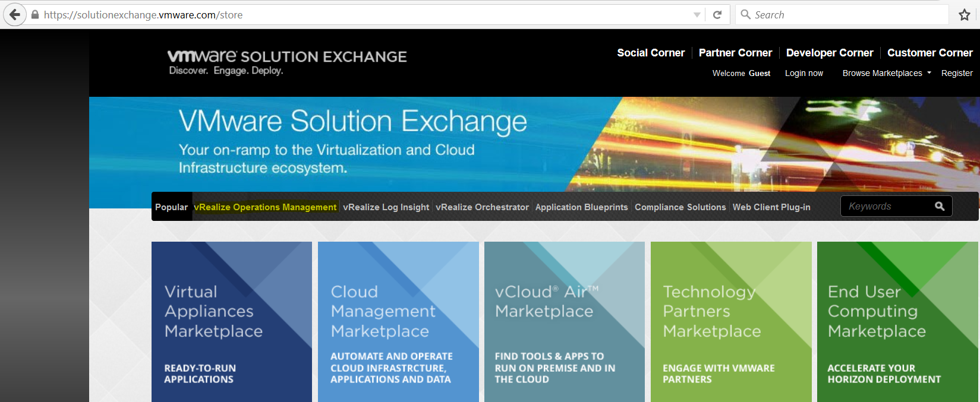Open the address bar history dropdown arrow
The height and width of the screenshot is (402, 980).
pos(697,15)
